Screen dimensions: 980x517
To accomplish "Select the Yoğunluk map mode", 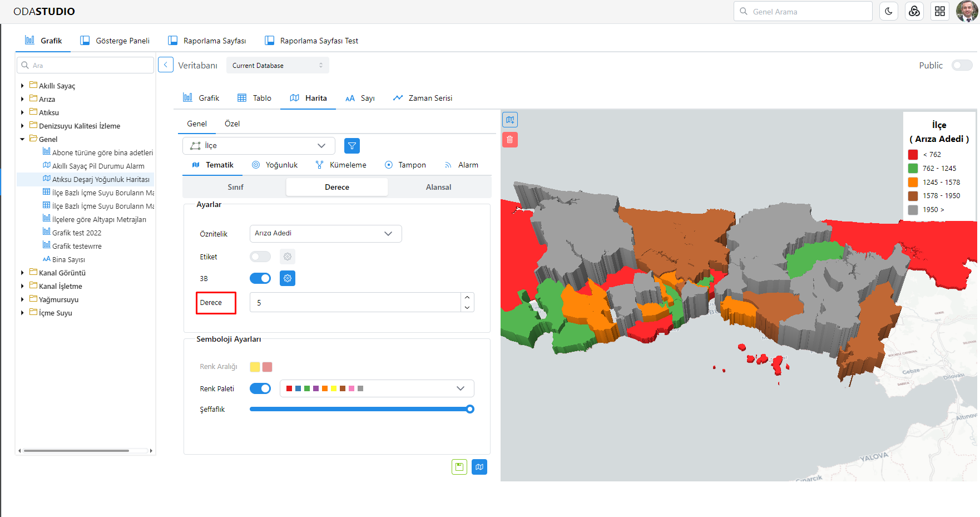I will click(x=275, y=165).
